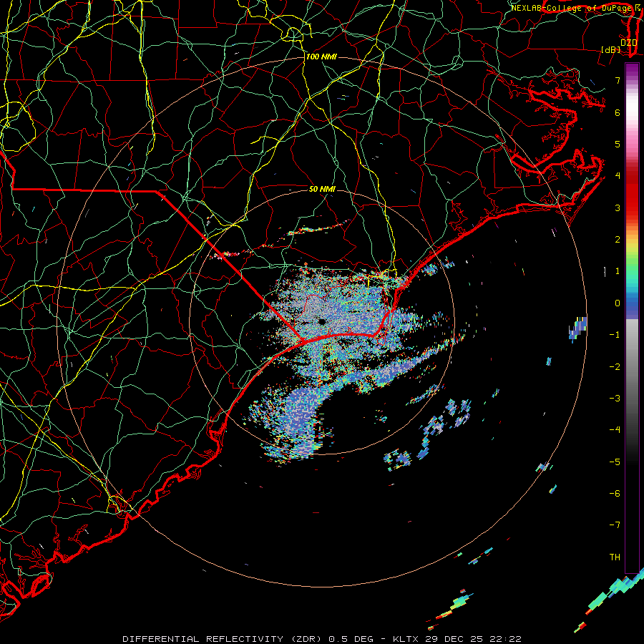Click the 5 dB label on color scale

point(618,144)
